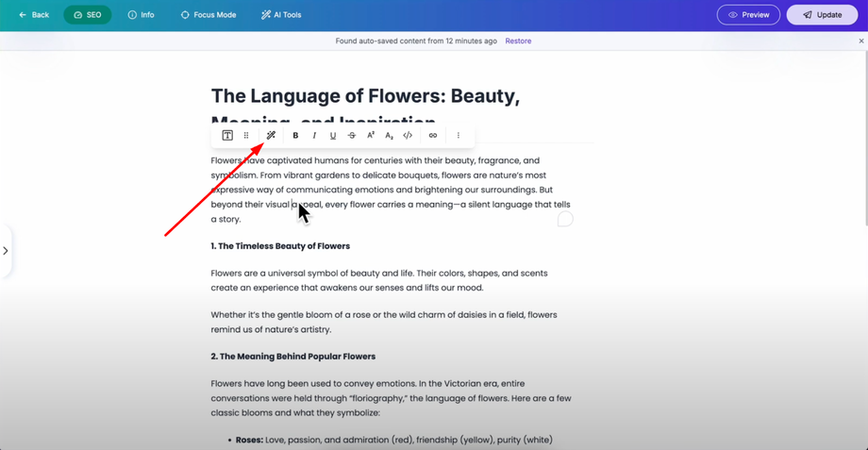This screenshot has height=450, width=868.
Task: Toggle italic formatting
Action: point(314,136)
